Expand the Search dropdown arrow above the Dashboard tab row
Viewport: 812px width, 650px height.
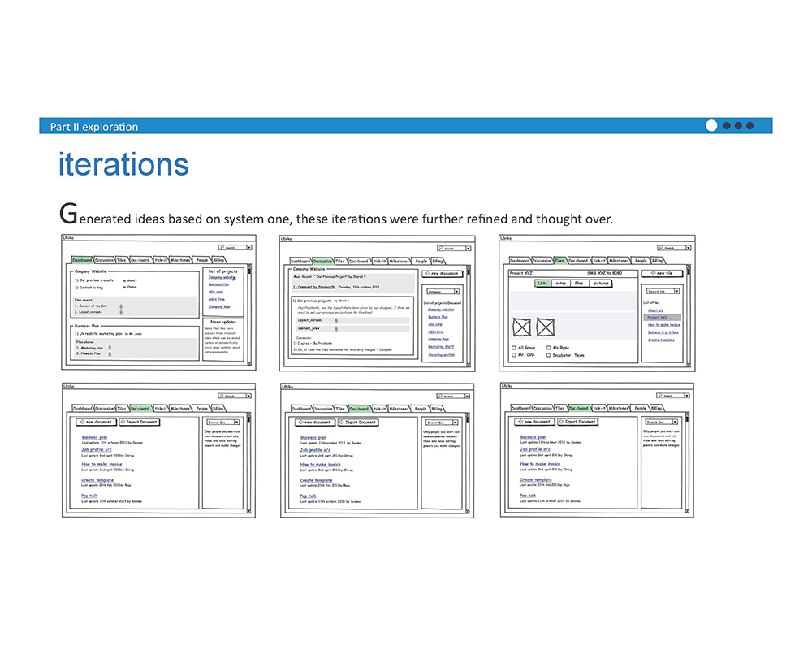(x=249, y=248)
